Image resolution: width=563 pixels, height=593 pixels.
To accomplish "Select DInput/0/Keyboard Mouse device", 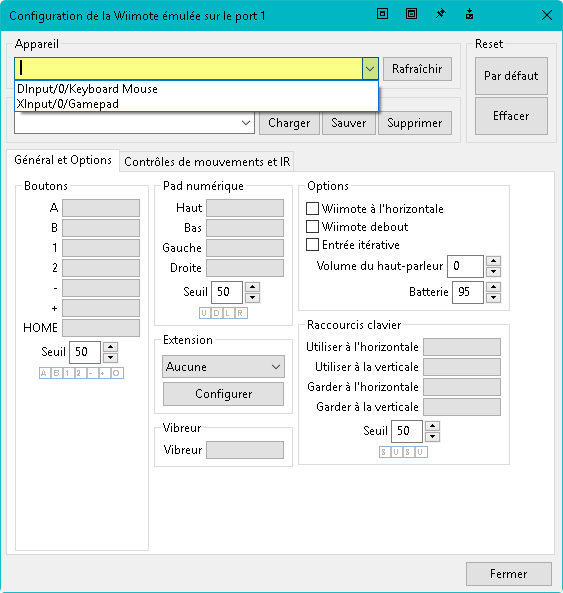I will [196, 89].
